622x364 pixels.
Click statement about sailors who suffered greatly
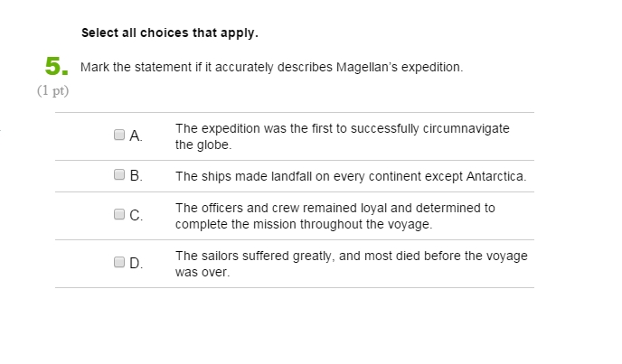click(352, 264)
